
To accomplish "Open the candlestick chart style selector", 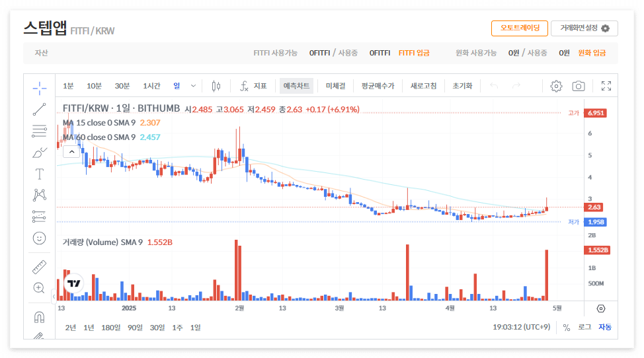I will [216, 86].
